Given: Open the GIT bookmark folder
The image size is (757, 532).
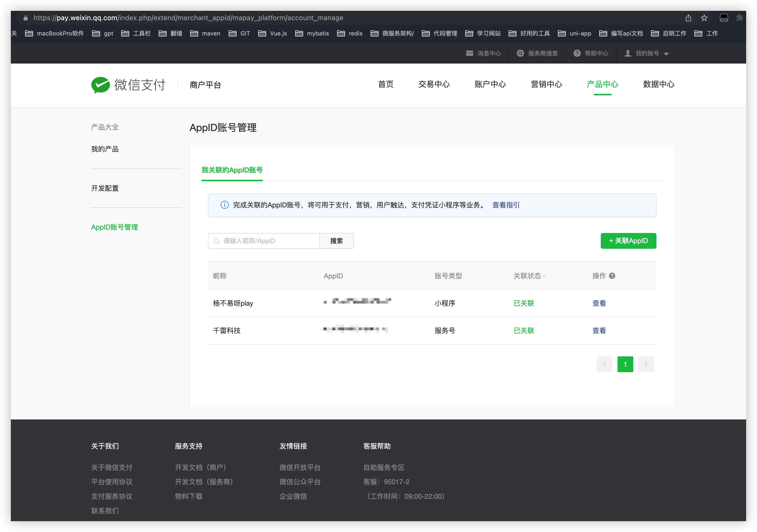Looking at the screenshot, I should tap(239, 33).
